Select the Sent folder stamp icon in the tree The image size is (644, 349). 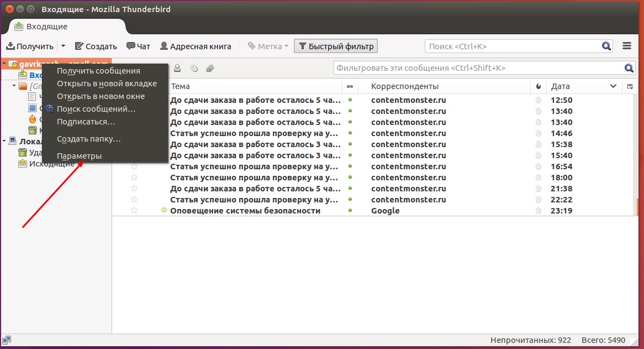33,108
